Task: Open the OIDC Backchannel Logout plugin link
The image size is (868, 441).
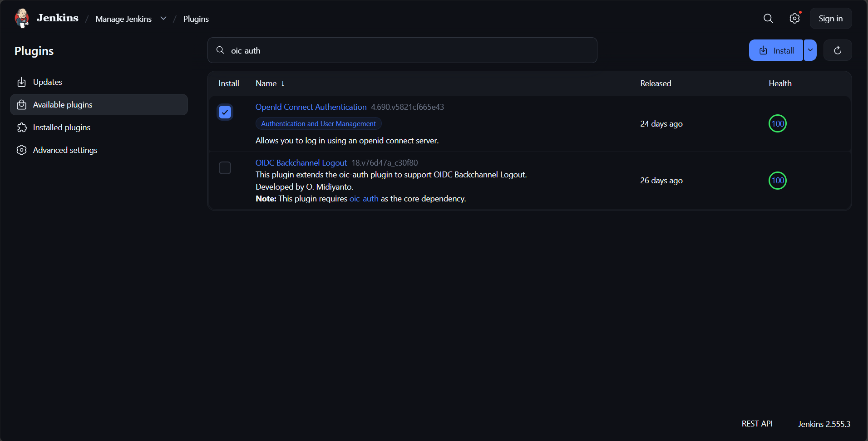Action: point(301,163)
